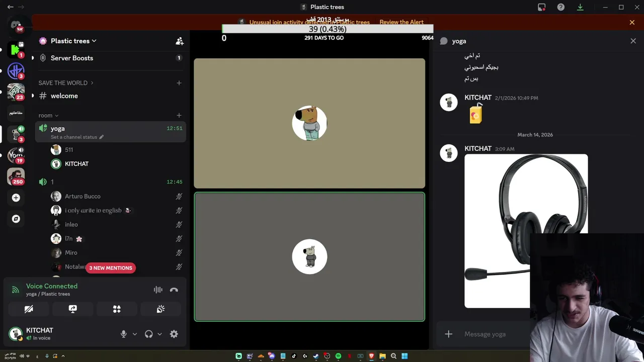Click KITCHAT video tile with green border
644x362 pixels.
pyautogui.click(x=309, y=257)
